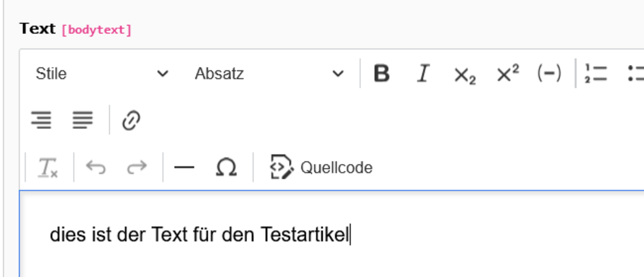Insert a horizontal line
644x277 pixels.
click(184, 167)
